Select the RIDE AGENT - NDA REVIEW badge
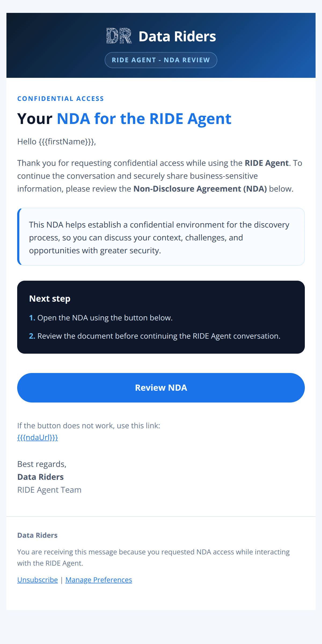Screen dimensions: 322x644 (161, 60)
